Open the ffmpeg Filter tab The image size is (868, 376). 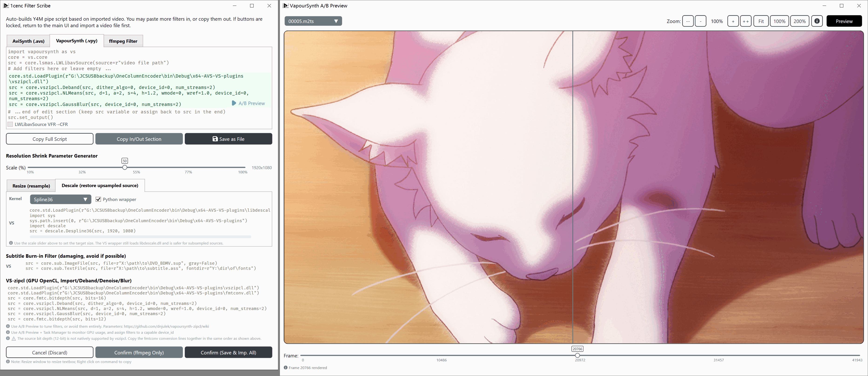pyautogui.click(x=123, y=41)
